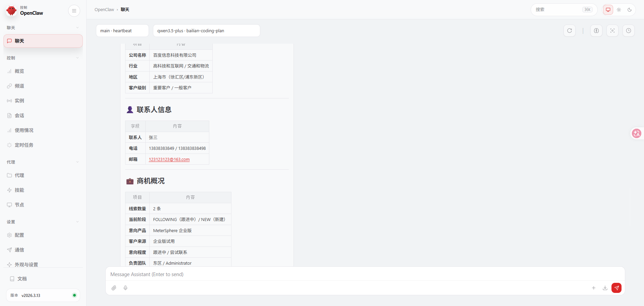Image resolution: width=644 pixels, height=306 pixels.
Task: Activate the microphone voice input icon
Action: coord(125,288)
